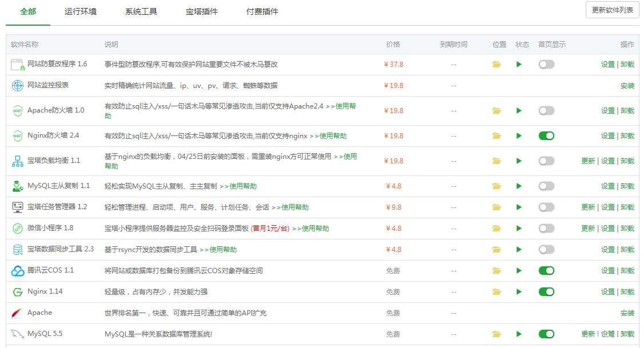644x348 pixels.
Task: Uninstall MySQL主从复制 1.1 via 卸载
Action: point(627,186)
